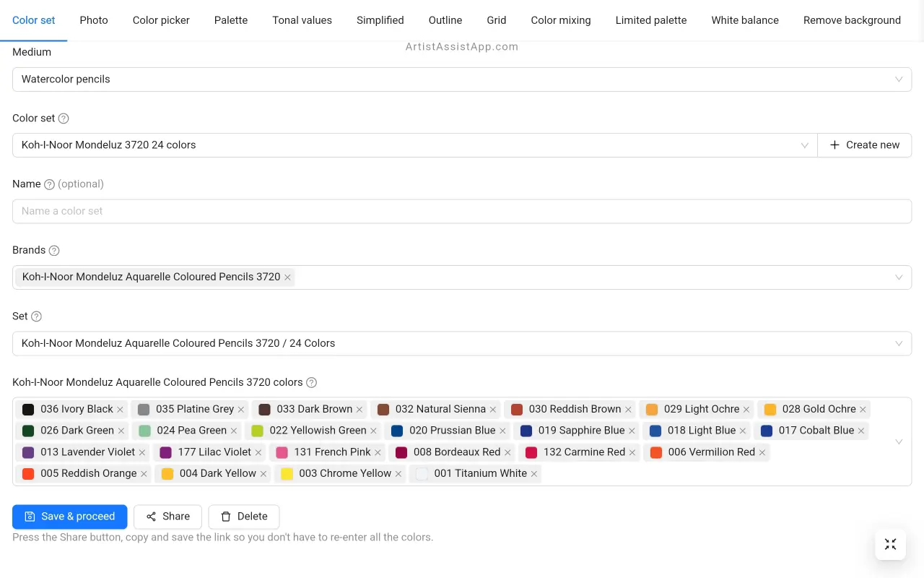This screenshot has height=578, width=924.
Task: Remove 177 Lilac Violet color tag
Action: point(258,453)
